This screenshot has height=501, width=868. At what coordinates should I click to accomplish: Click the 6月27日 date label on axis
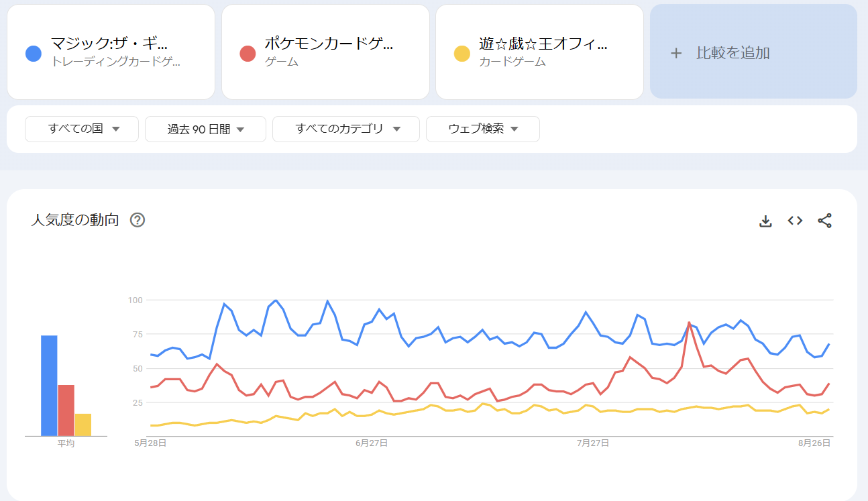[372, 443]
